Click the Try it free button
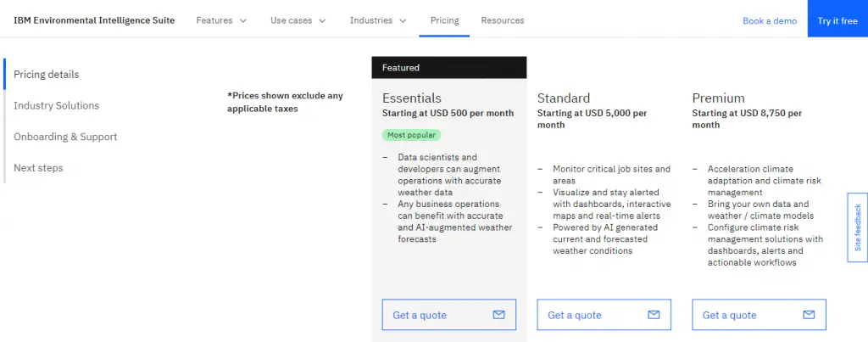Image resolution: width=868 pixels, height=342 pixels. 837,19
